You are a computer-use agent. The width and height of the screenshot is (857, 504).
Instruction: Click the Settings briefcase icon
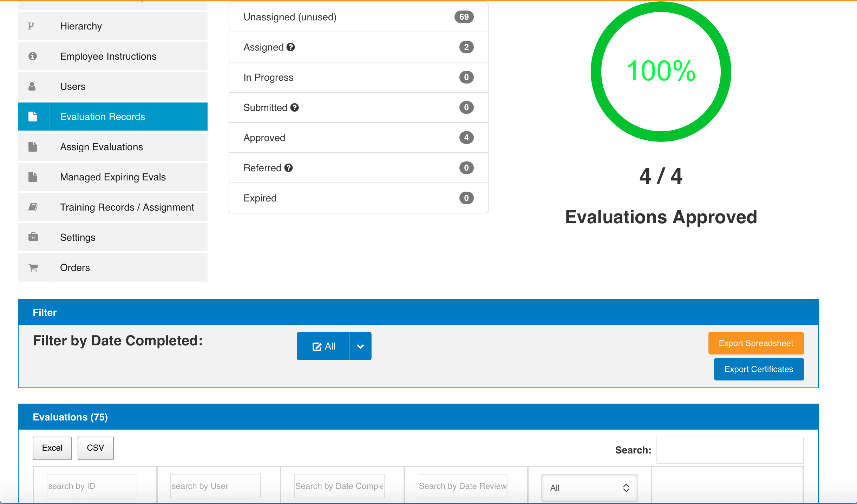click(x=33, y=237)
